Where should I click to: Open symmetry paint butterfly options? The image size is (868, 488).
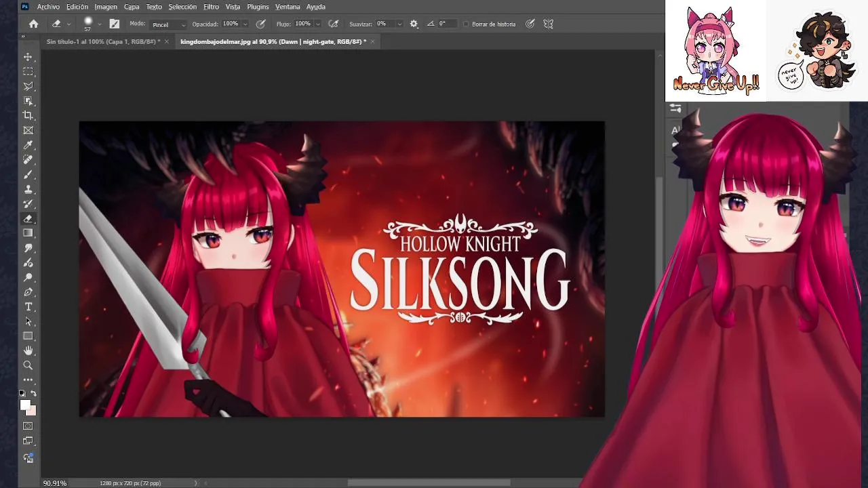coord(549,24)
